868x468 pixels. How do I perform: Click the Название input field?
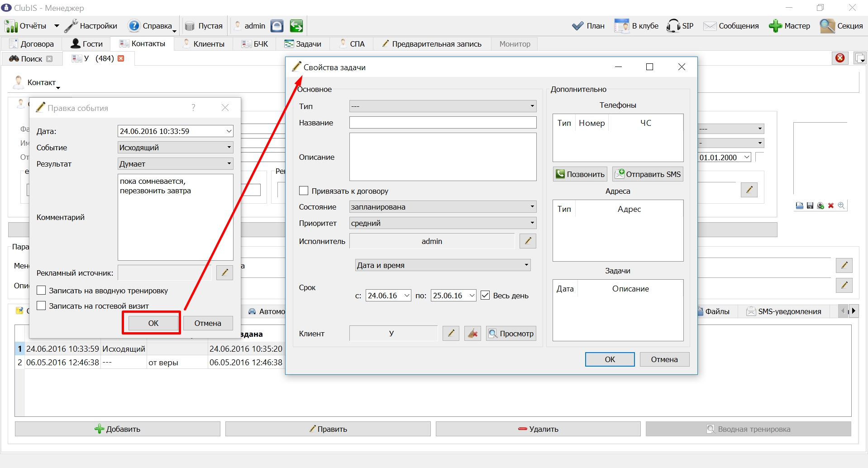(x=443, y=123)
